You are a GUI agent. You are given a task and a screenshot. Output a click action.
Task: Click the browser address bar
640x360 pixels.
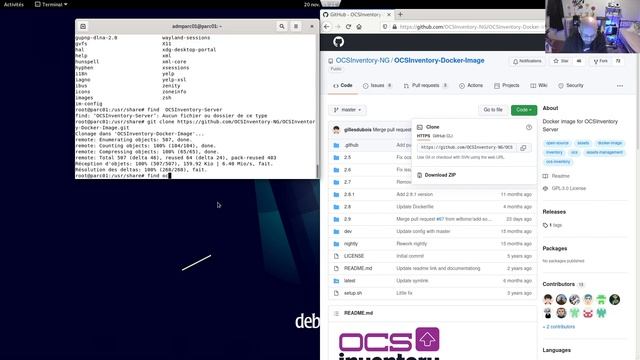coord(463,27)
